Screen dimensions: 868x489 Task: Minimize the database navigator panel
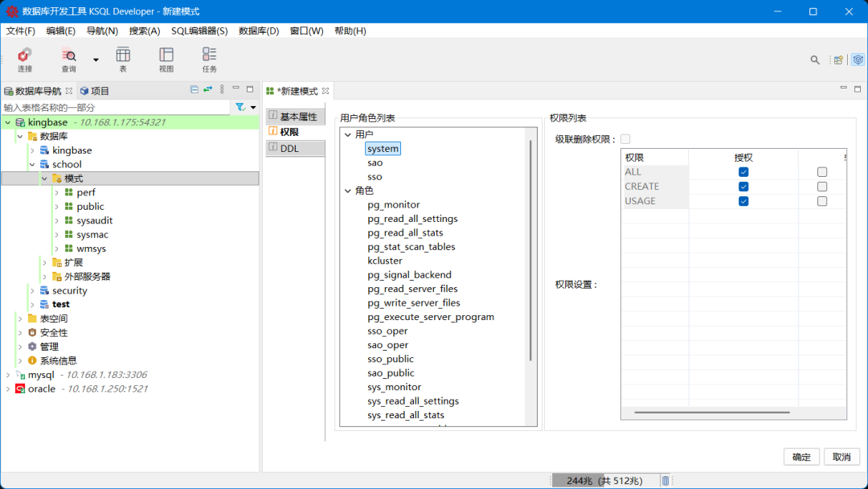click(235, 88)
